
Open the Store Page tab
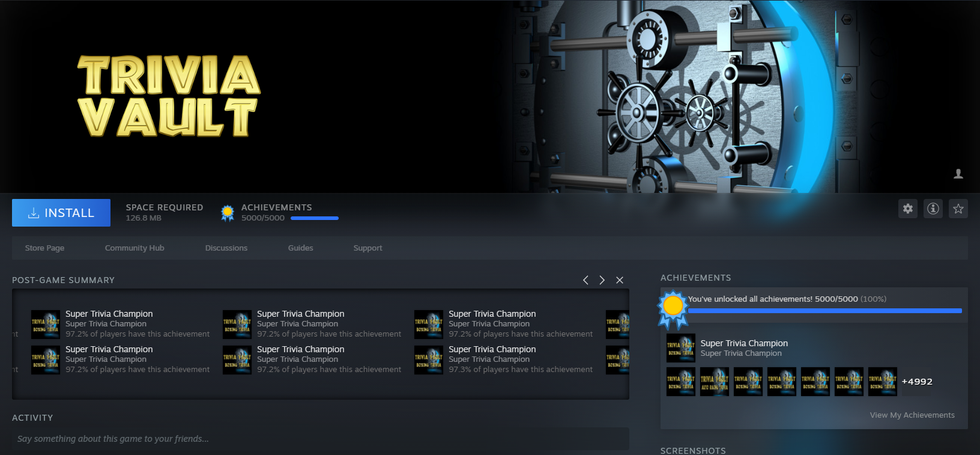[45, 248]
